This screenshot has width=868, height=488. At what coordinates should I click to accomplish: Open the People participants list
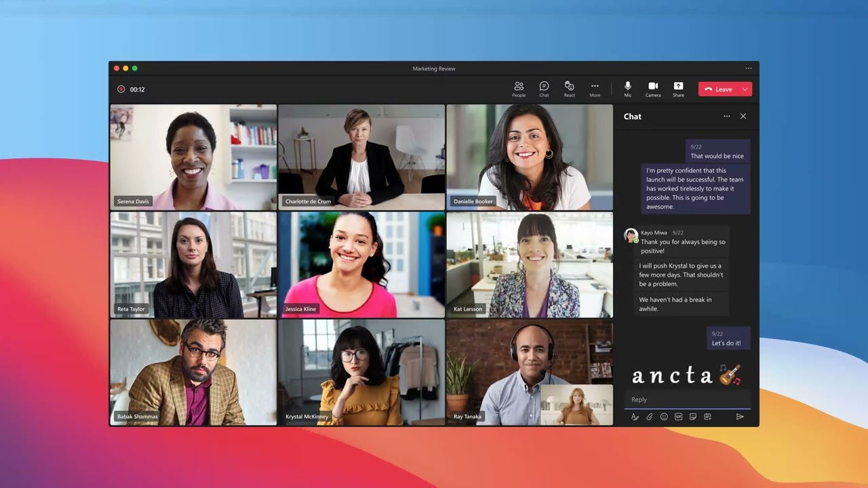point(519,89)
